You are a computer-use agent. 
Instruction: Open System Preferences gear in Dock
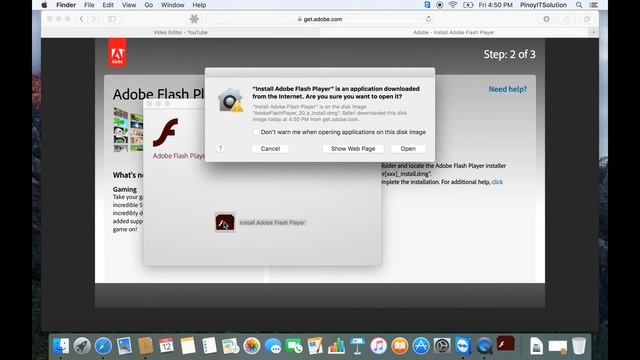click(x=442, y=346)
